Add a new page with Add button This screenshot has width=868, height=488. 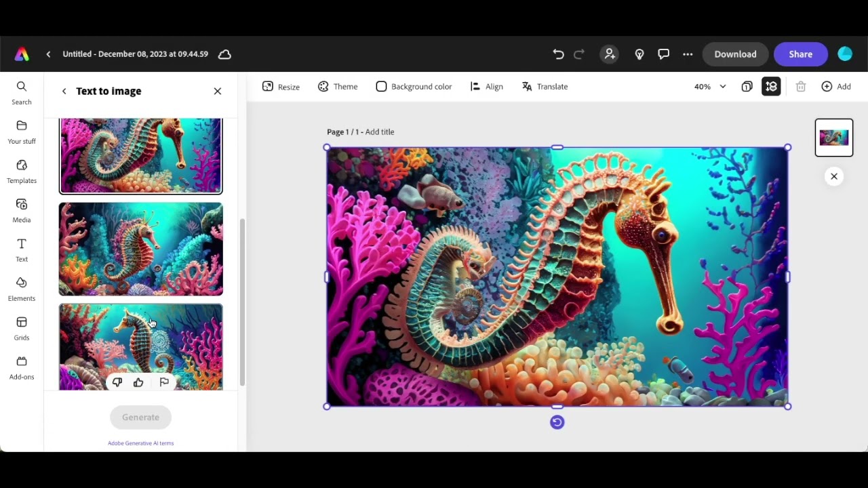(x=836, y=87)
